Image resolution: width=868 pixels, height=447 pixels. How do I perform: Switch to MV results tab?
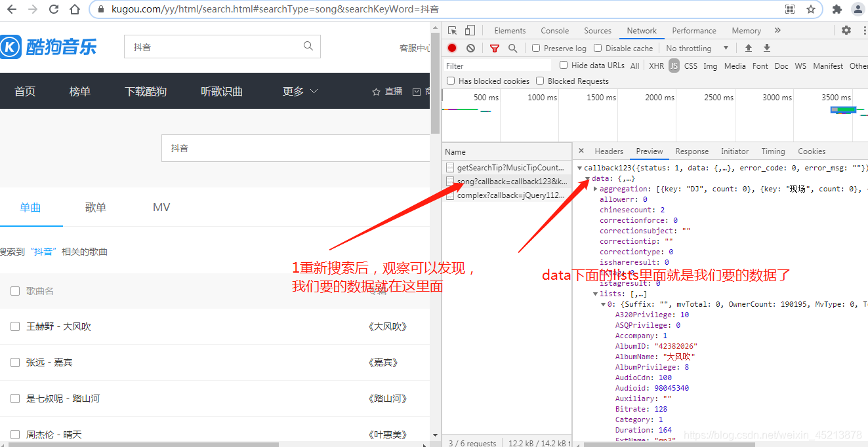pos(161,207)
